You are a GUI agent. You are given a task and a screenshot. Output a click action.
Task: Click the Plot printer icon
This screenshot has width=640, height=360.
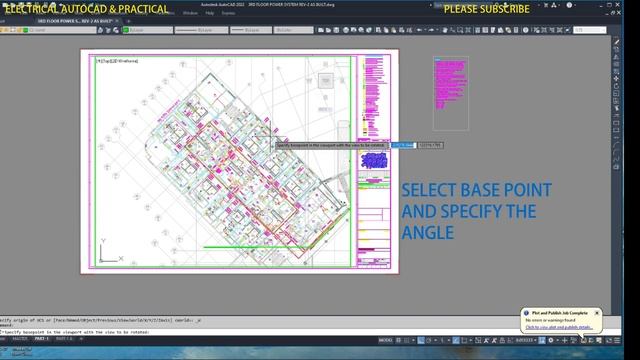click(x=346, y=30)
